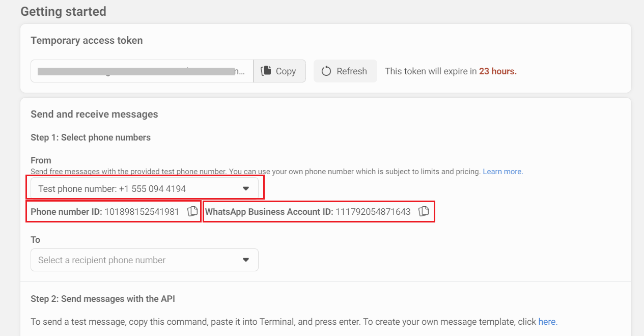The height and width of the screenshot is (336, 644).
Task: Click the "23 hours" expiry text
Action: coord(497,71)
